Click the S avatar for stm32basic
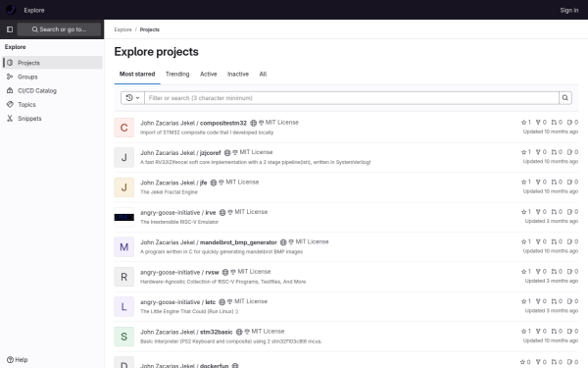Screen dimensions: 588x368 pyautogui.click(x=124, y=337)
